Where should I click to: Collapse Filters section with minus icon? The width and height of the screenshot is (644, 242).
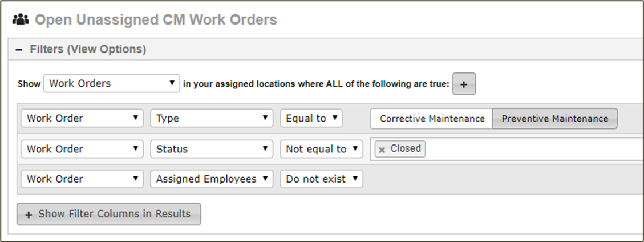pos(18,50)
